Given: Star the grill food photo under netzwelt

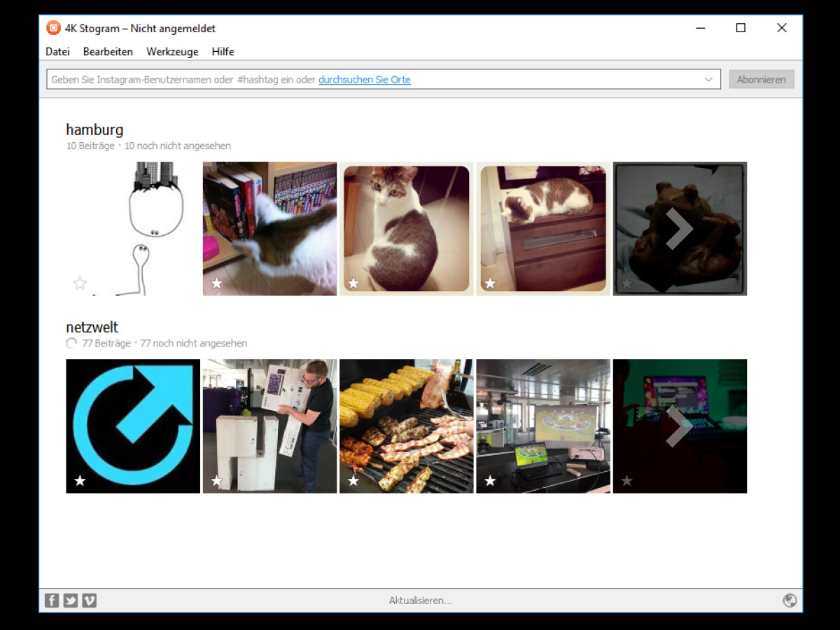Looking at the screenshot, I should (x=353, y=481).
